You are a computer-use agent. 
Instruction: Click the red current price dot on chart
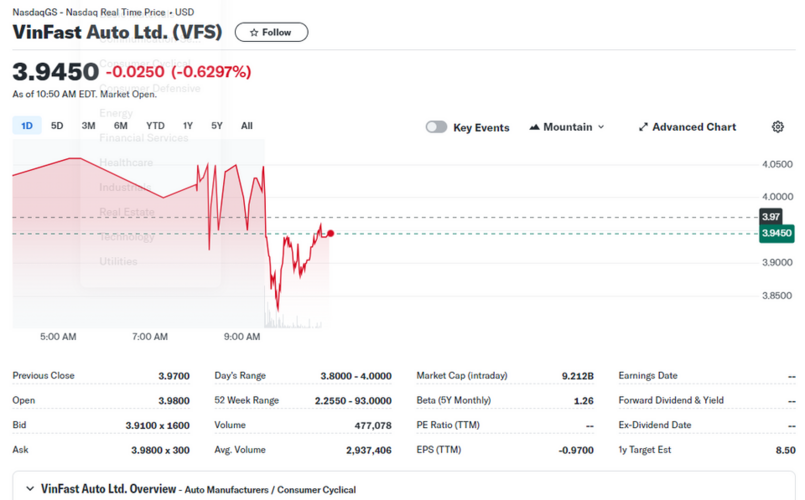click(330, 233)
